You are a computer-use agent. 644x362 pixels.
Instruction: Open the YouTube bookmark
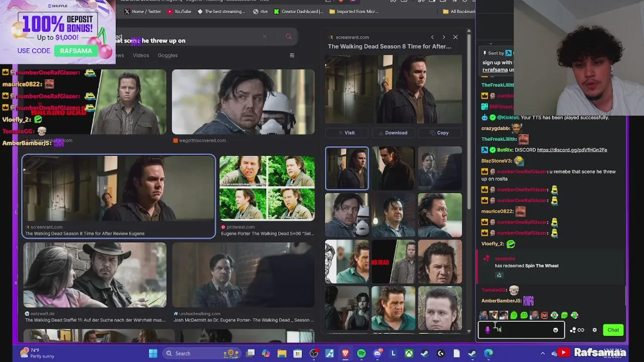(x=179, y=12)
